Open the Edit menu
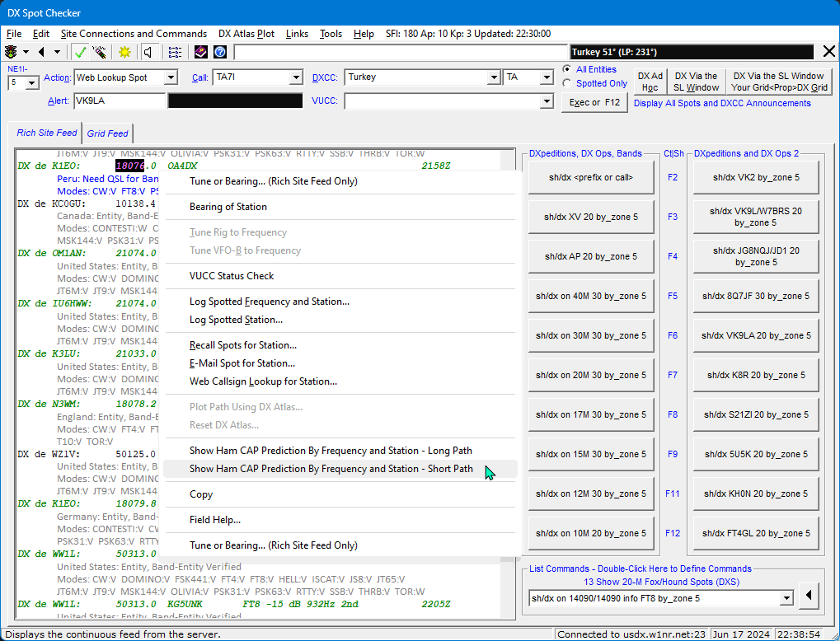Viewport: 840px width, 641px height. tap(40, 34)
